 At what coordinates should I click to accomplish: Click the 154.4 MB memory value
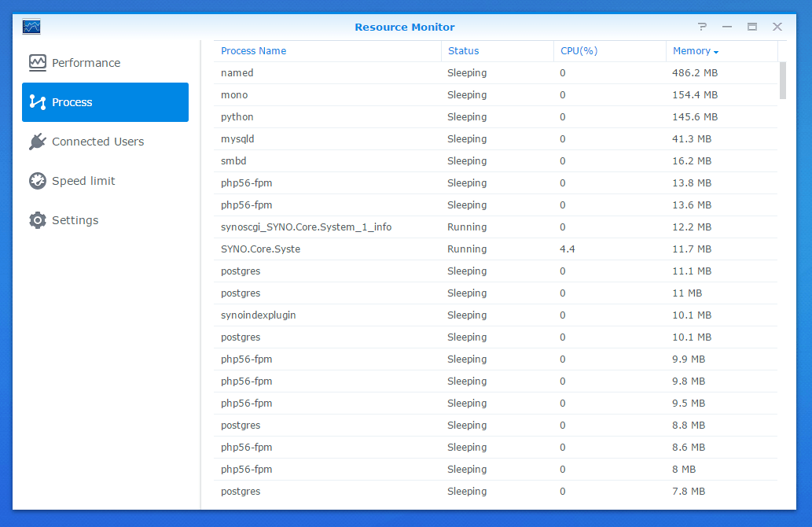tap(695, 95)
